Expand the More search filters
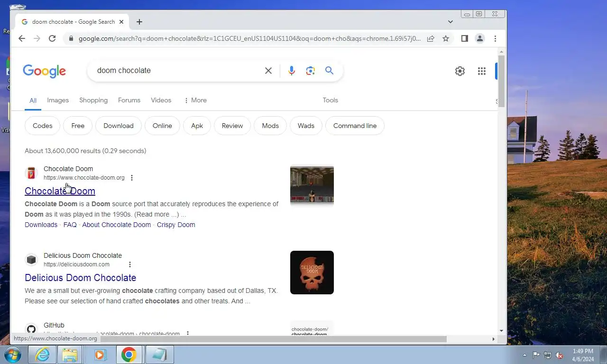607x364 pixels. [195, 100]
